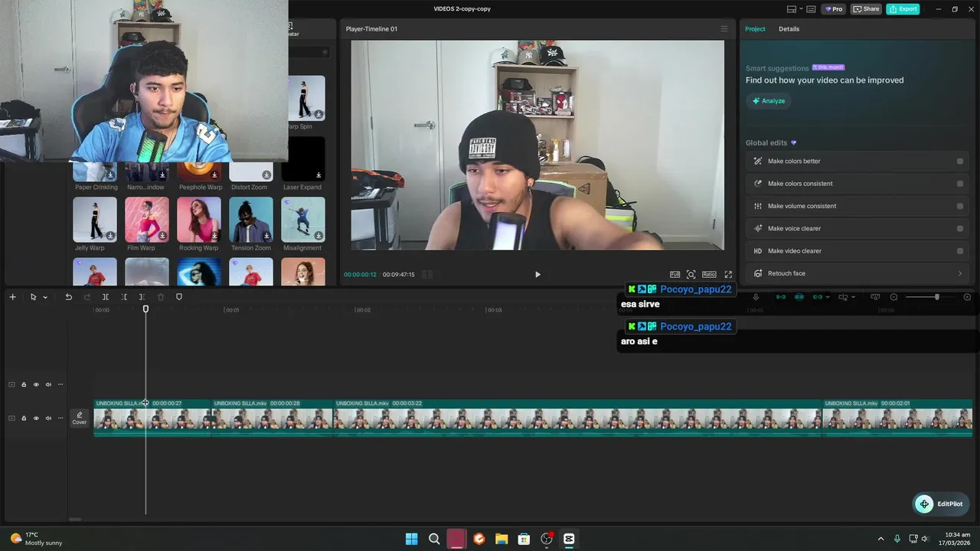Image resolution: width=980 pixels, height=551 pixels.
Task: Undo the last edit
Action: 68,297
